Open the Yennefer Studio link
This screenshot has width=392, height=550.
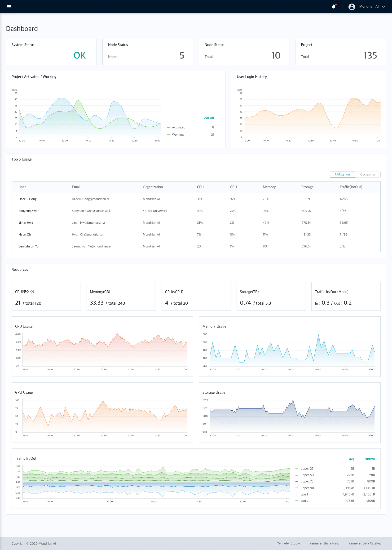(x=288, y=543)
